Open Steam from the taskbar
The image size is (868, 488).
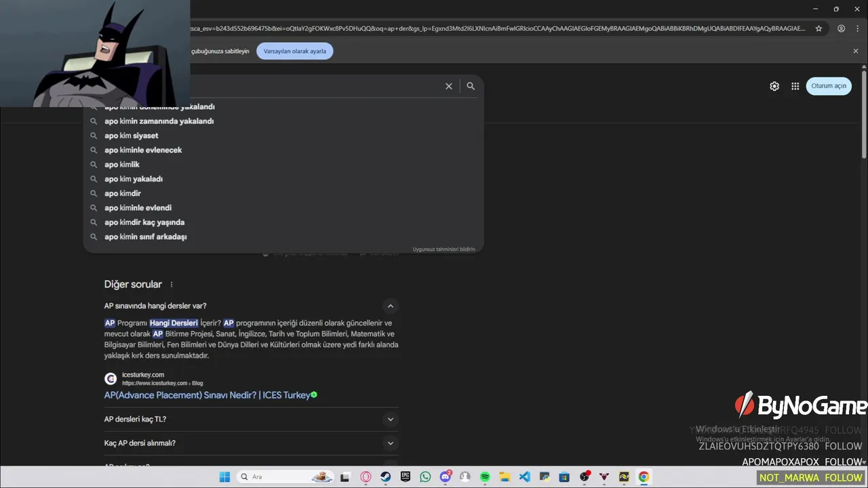point(386,476)
